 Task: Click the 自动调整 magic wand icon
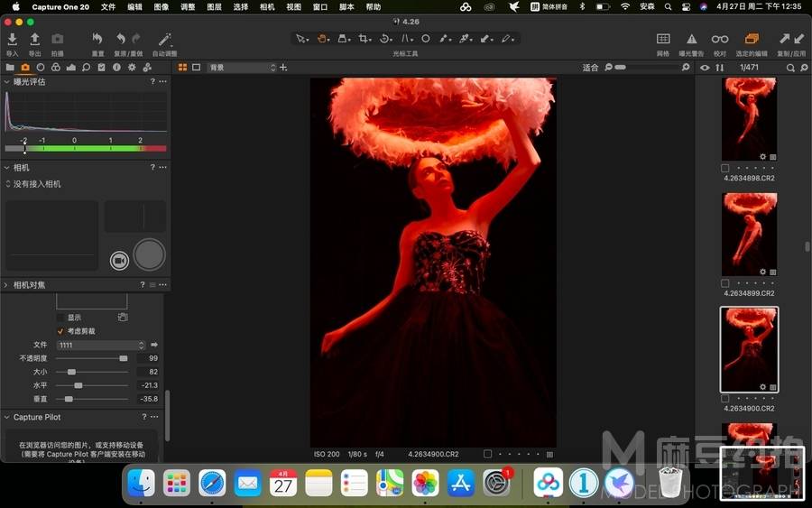(165, 40)
